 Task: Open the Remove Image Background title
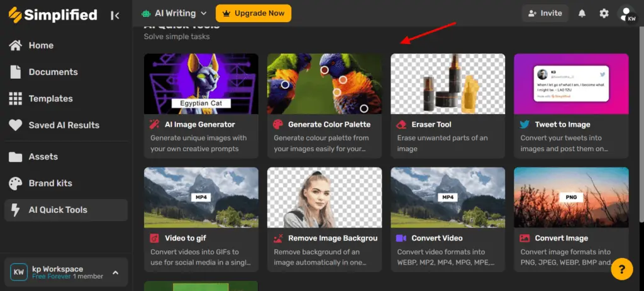(333, 238)
